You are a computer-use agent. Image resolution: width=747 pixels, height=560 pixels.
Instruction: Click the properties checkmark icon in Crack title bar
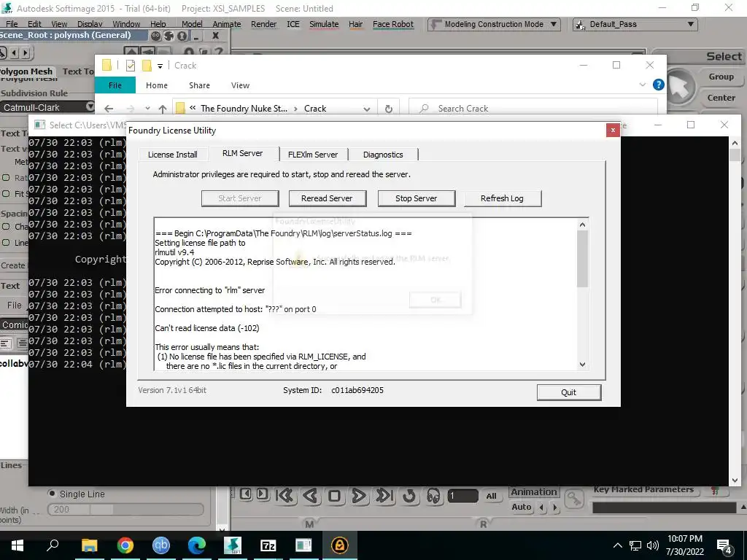point(131,66)
